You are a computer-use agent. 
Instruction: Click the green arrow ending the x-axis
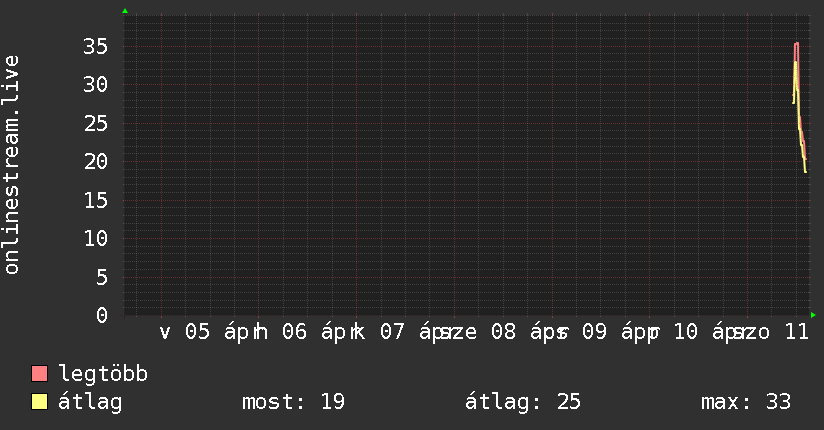[x=813, y=315]
